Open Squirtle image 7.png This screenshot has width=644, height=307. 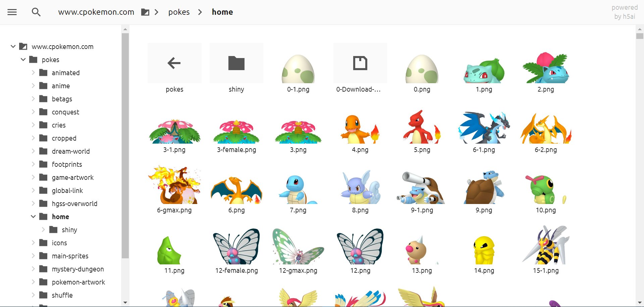298,190
